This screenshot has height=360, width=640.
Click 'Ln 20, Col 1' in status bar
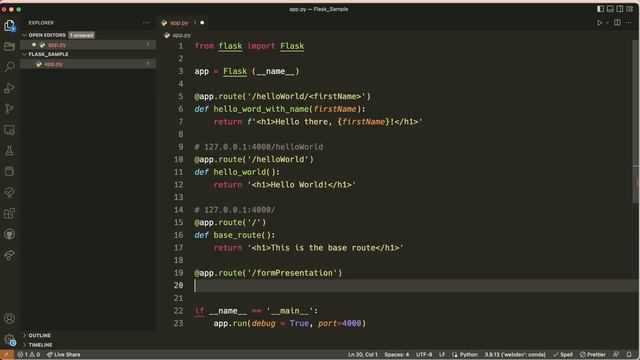coord(363,355)
